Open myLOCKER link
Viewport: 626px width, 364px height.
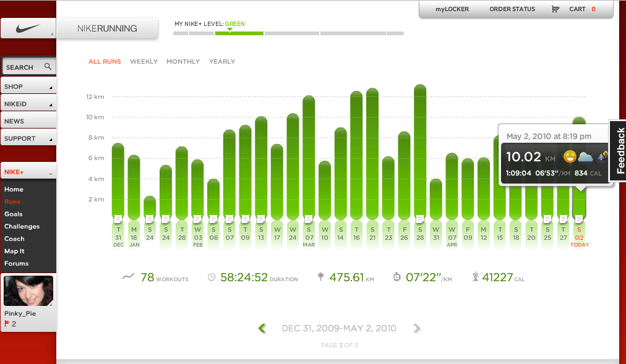coord(452,9)
